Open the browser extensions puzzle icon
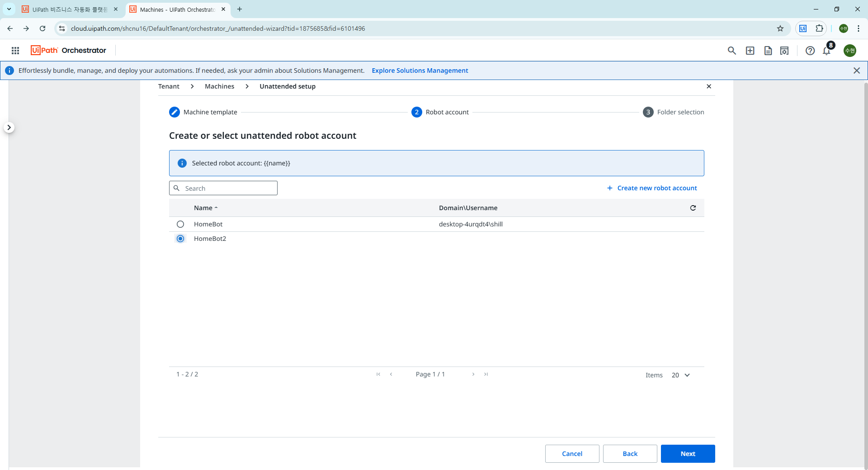This screenshot has height=470, width=868. [x=819, y=28]
